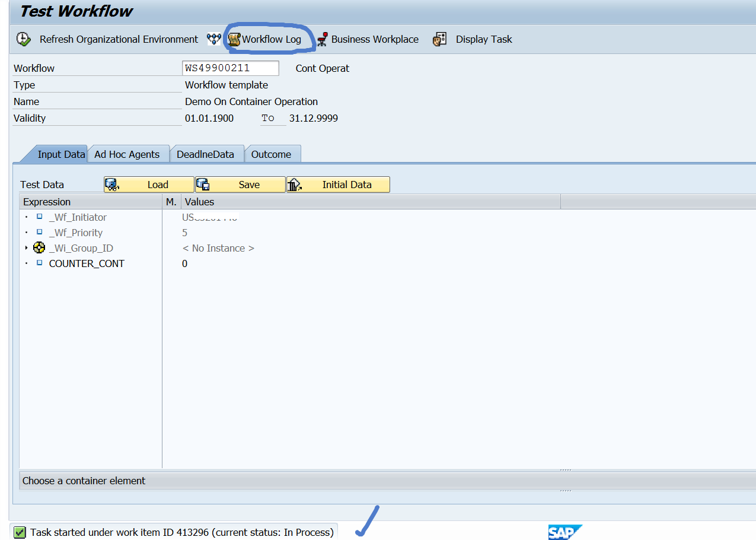Click the workflow network graph icon
This screenshot has width=756, height=540.
(213, 39)
